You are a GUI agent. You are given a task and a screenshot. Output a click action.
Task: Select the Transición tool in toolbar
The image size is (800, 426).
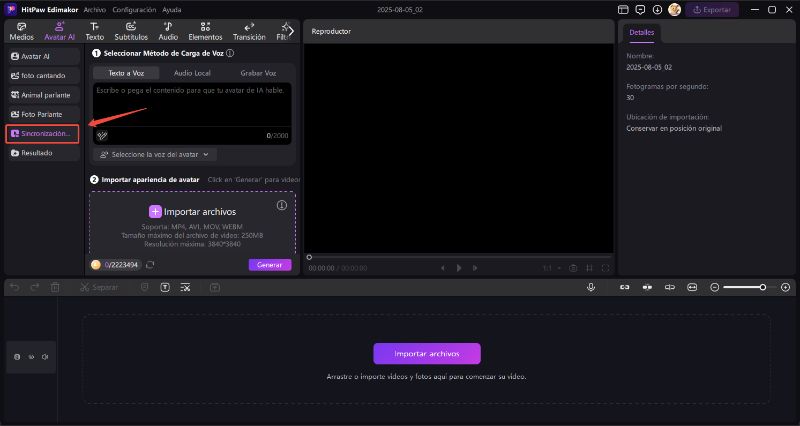point(247,31)
